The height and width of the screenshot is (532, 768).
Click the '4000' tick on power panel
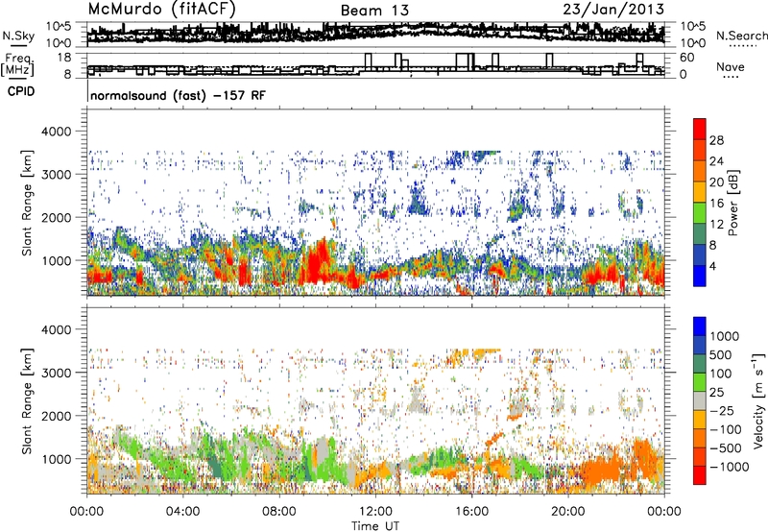pyautogui.click(x=57, y=132)
